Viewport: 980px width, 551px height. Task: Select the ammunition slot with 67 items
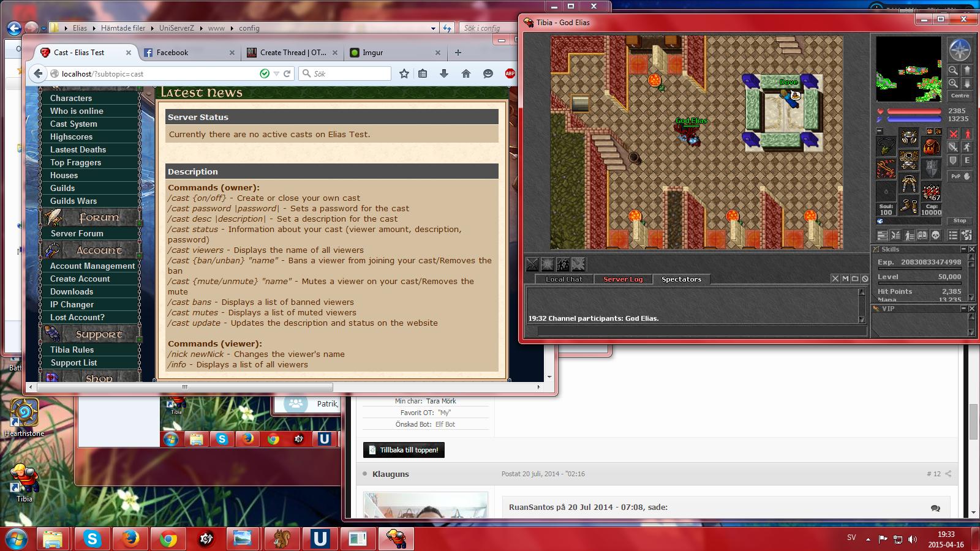pos(931,191)
